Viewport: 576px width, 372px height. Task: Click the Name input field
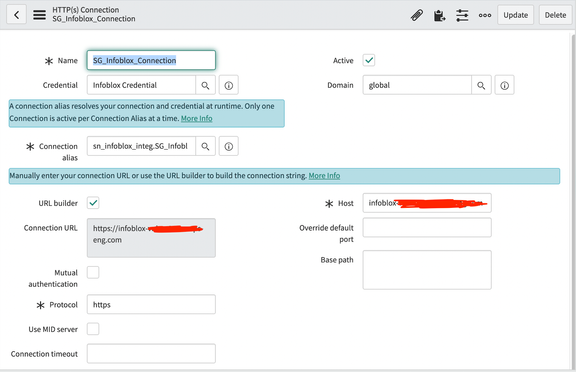151,60
